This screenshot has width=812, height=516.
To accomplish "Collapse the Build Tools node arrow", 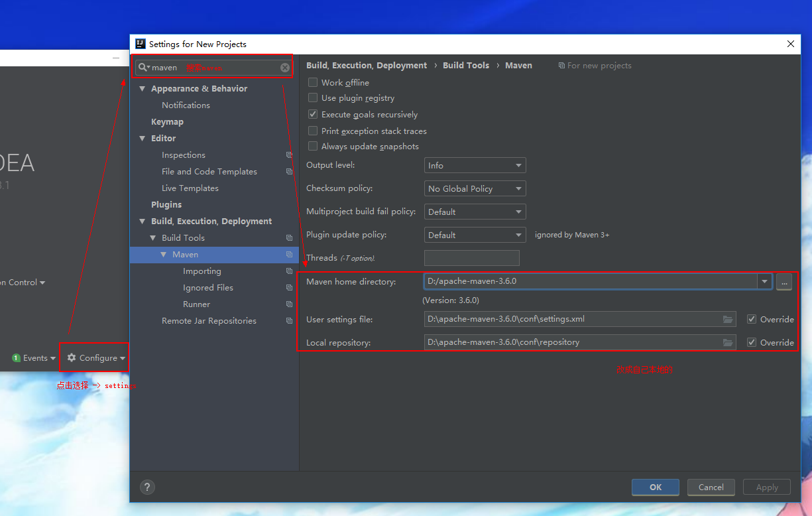I will point(153,238).
